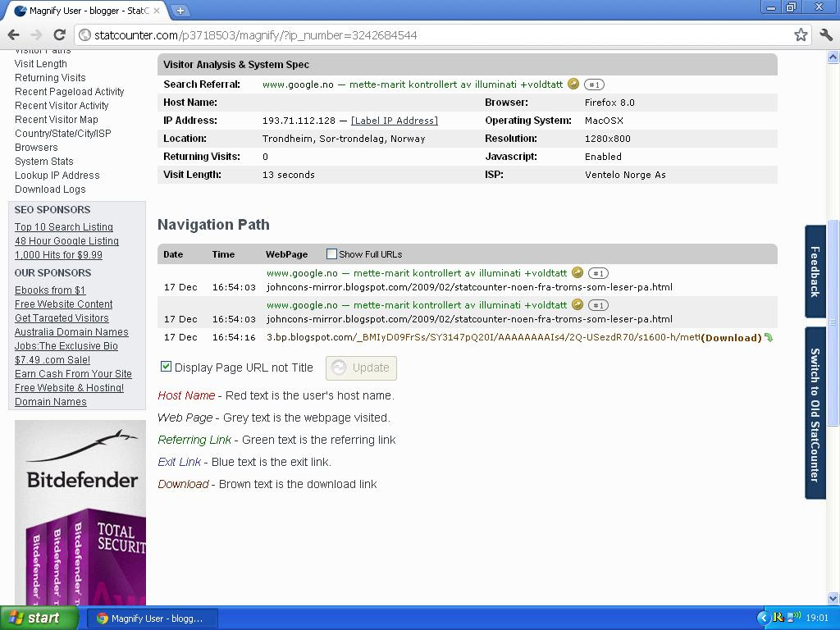Click 48 Hour Google Listing link
The height and width of the screenshot is (630, 840).
(66, 241)
